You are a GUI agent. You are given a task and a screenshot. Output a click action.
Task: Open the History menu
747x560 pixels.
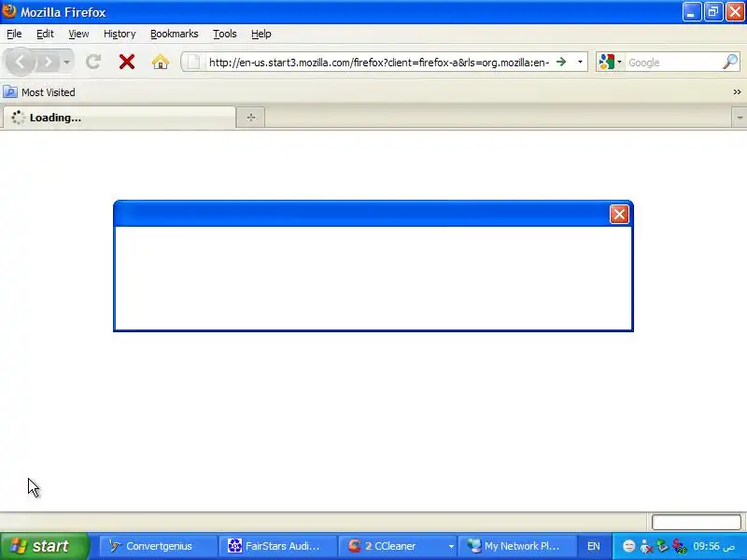pyautogui.click(x=120, y=34)
